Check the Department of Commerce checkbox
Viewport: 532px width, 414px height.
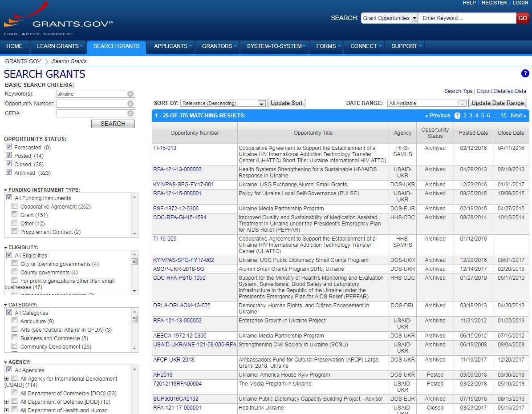pos(14,393)
